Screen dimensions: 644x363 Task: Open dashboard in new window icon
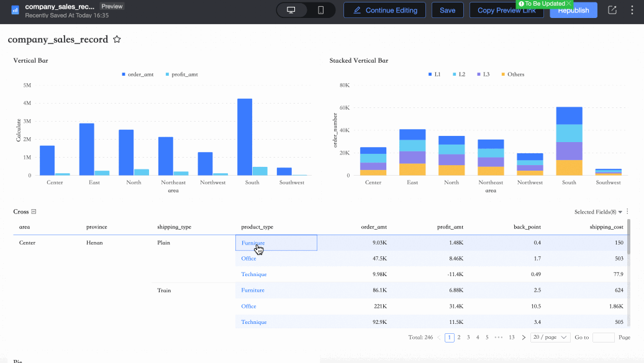click(x=612, y=11)
